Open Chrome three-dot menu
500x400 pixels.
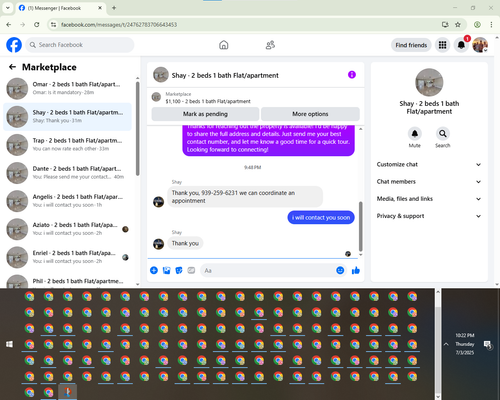(x=491, y=24)
